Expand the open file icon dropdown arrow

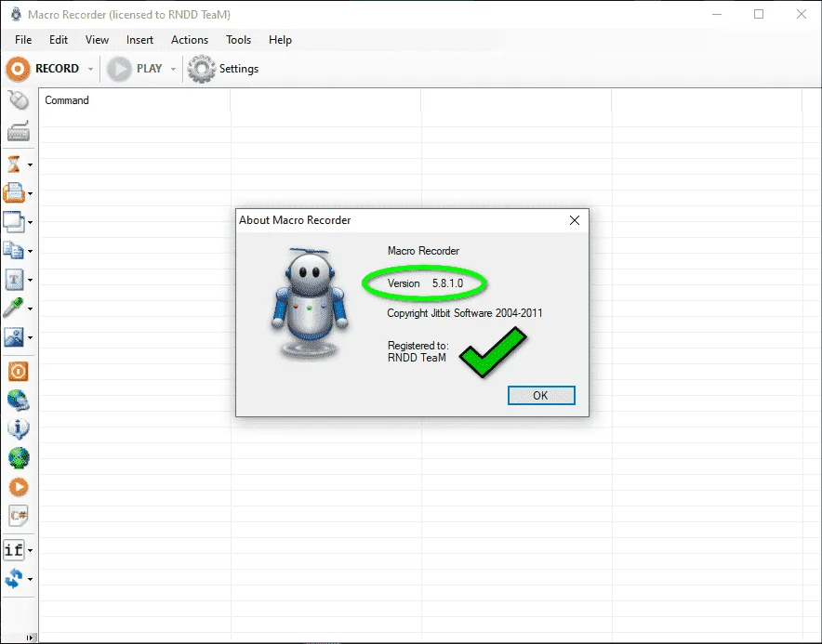[x=30, y=194]
